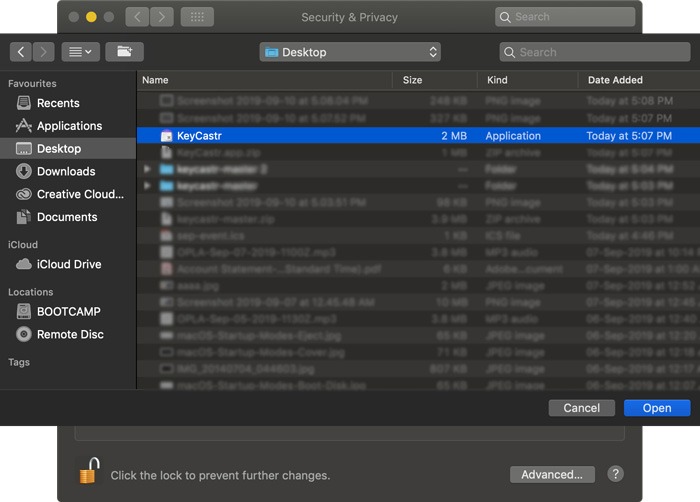Click the back arrow in the file dialog
Viewport: 700px width, 502px height.
(21, 52)
